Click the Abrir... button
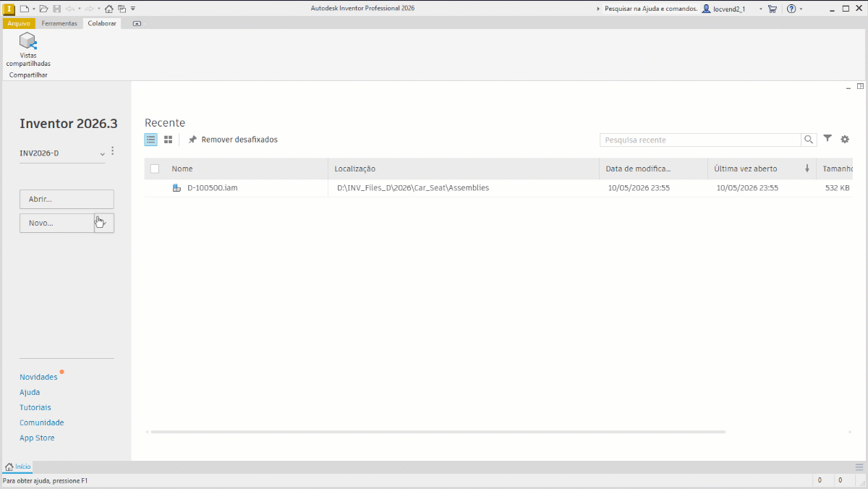Image resolution: width=868 pixels, height=489 pixels. point(67,199)
